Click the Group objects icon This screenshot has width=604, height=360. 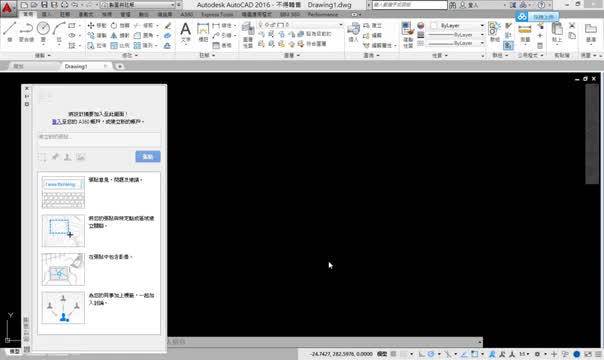tap(494, 29)
